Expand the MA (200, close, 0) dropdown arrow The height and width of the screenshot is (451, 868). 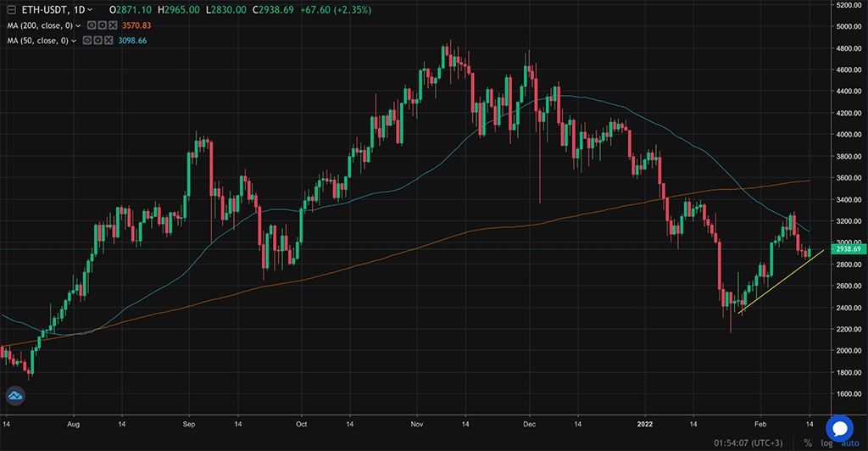[78, 25]
